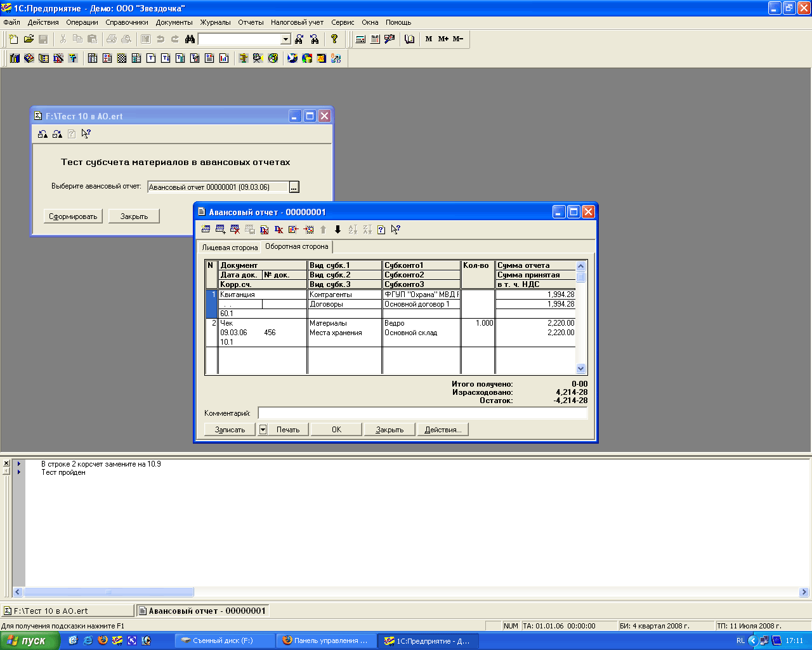
Task: Open the Файл menu
Action: point(11,22)
